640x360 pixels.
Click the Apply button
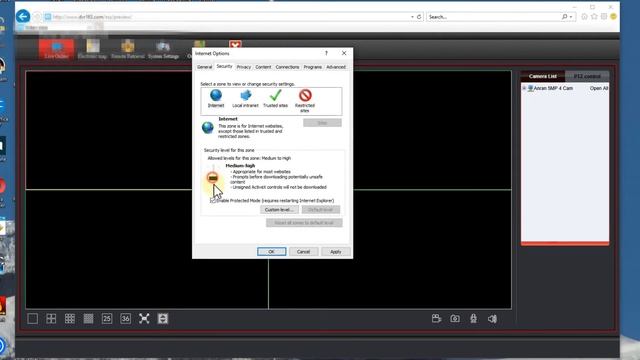click(336, 251)
